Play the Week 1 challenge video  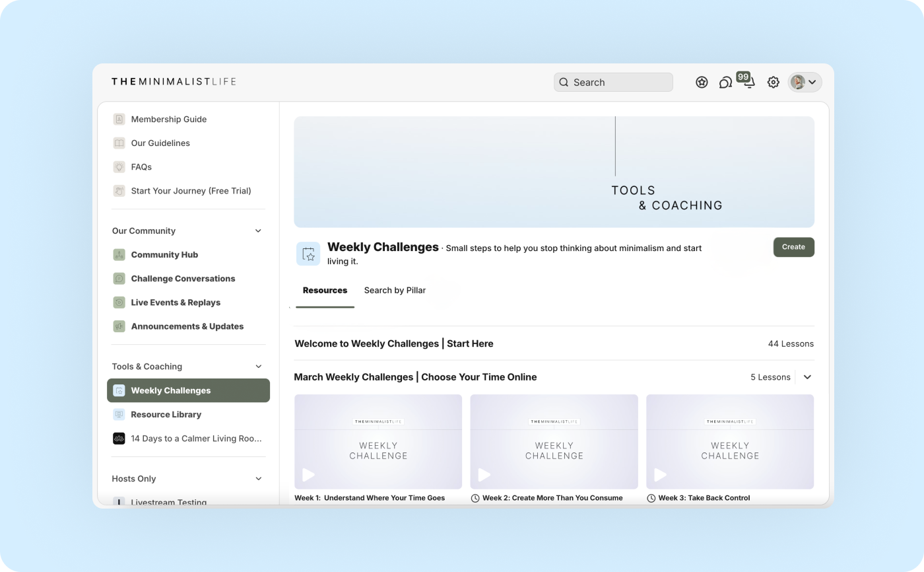click(308, 474)
